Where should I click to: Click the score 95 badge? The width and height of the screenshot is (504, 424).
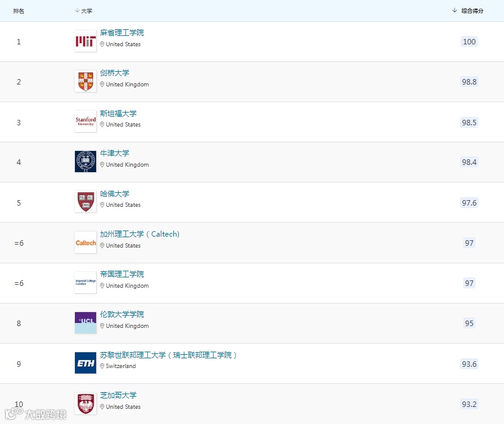click(469, 324)
